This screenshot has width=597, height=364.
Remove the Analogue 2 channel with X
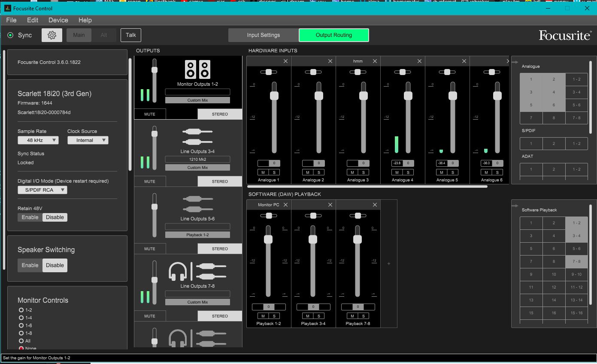pos(330,61)
